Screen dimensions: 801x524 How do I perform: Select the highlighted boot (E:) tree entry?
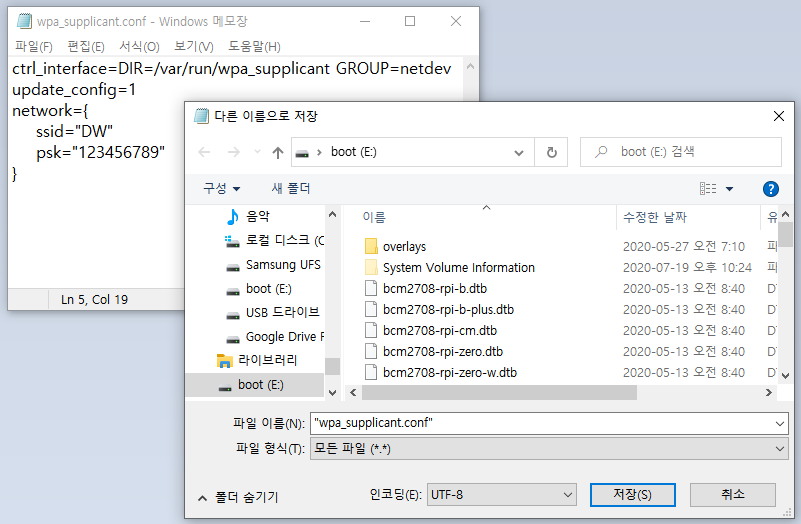pos(255,385)
